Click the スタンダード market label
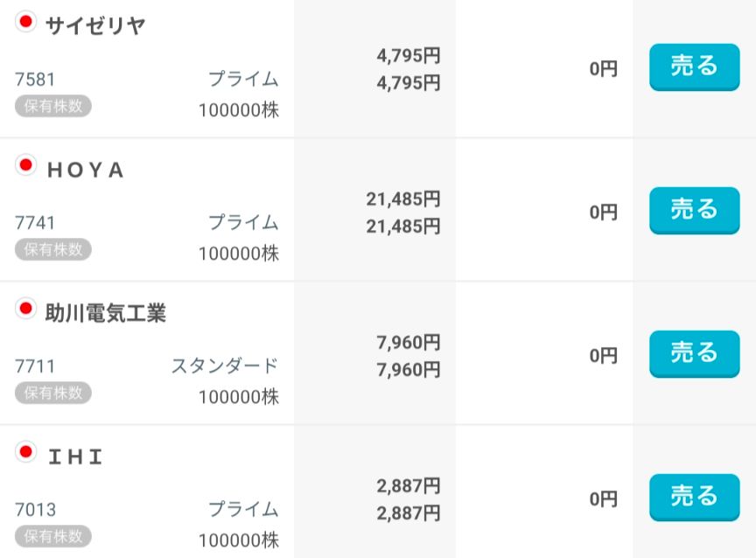The image size is (756, 558). tap(224, 366)
